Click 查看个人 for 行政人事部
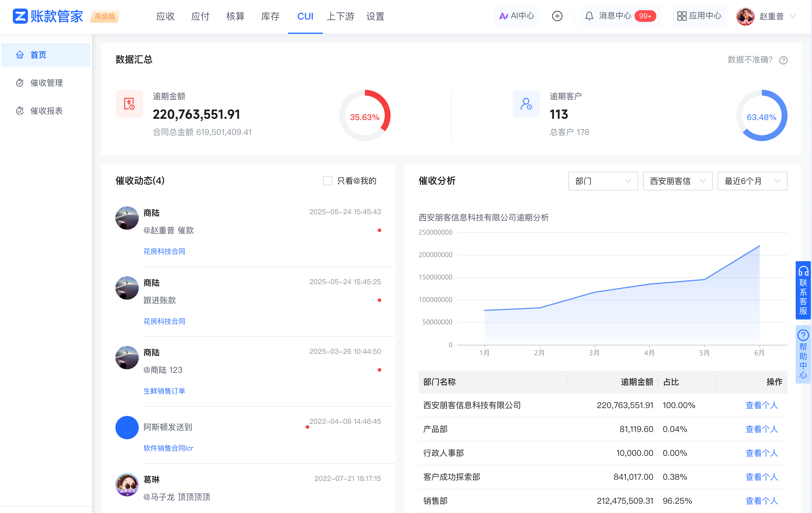This screenshot has width=812, height=513. coord(761,453)
